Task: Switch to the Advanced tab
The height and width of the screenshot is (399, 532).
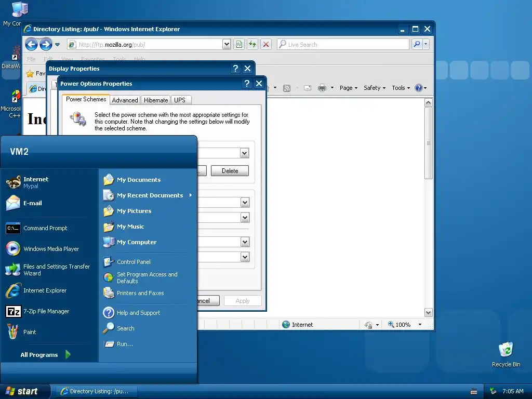Action: point(125,100)
